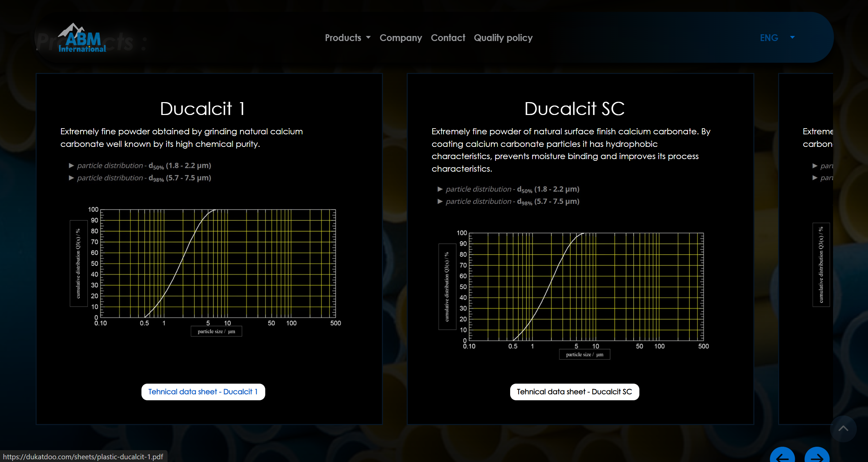Viewport: 868px width, 462px height.
Task: Open the ENG language dropdown
Action: coord(769,38)
